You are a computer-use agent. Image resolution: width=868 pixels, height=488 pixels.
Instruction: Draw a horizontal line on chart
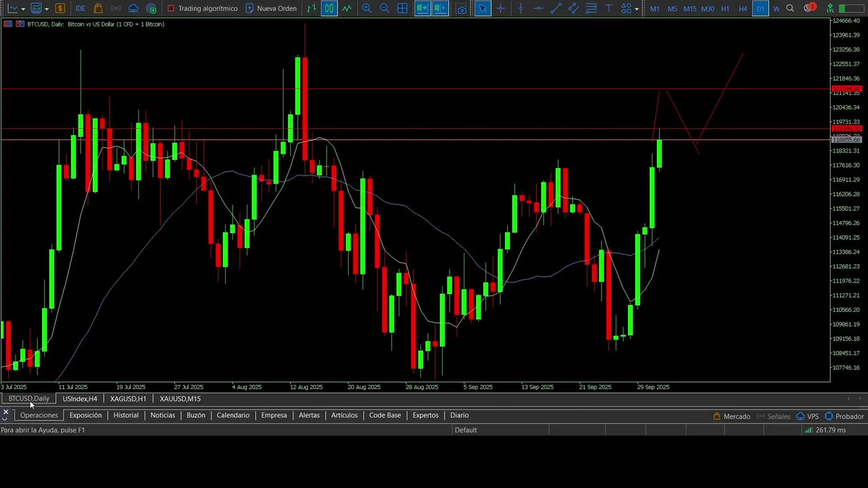(538, 8)
